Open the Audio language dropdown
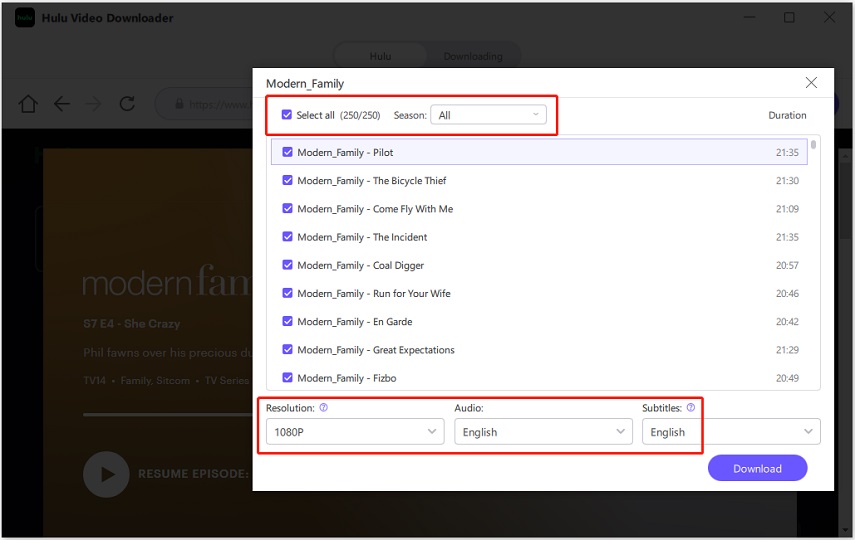The image size is (855, 540). (543, 431)
